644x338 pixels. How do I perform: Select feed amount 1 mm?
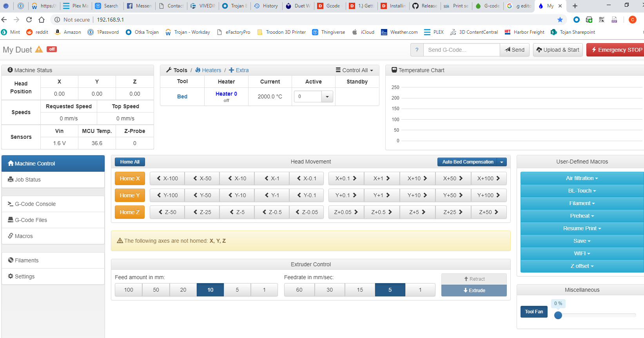[264, 290]
